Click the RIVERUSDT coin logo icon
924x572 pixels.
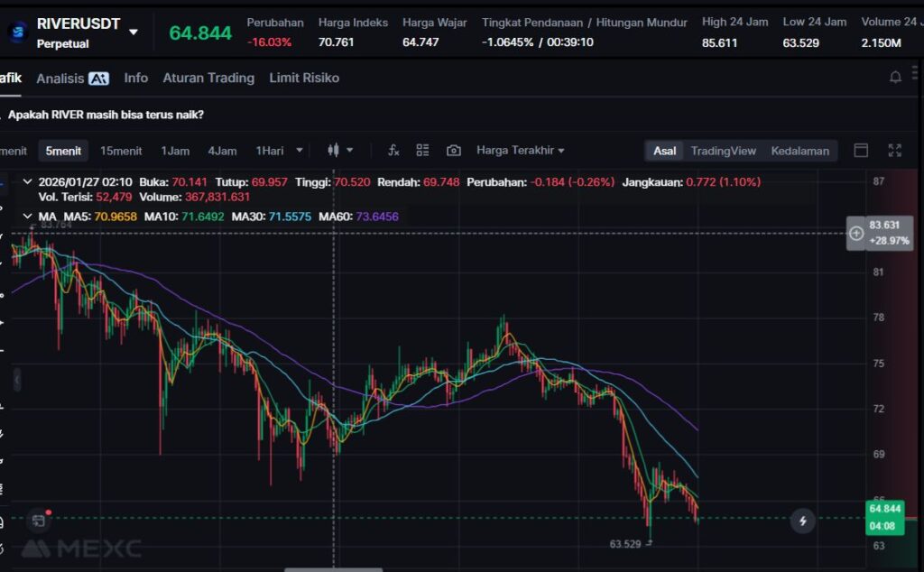[17, 32]
